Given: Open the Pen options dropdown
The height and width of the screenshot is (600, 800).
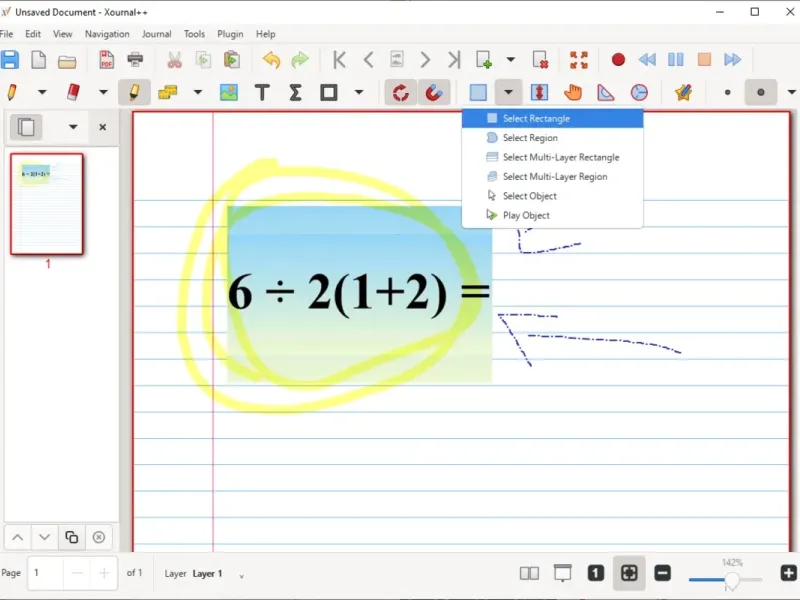Looking at the screenshot, I should pos(42,92).
